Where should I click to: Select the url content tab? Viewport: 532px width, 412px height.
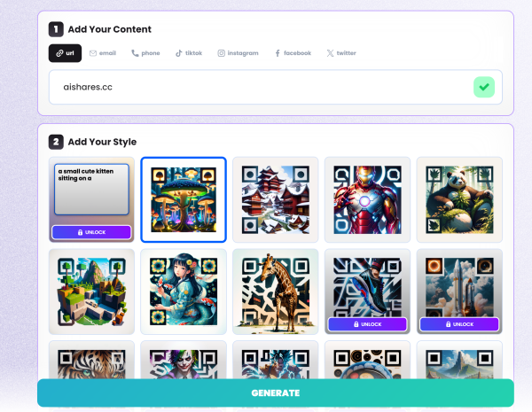point(65,53)
